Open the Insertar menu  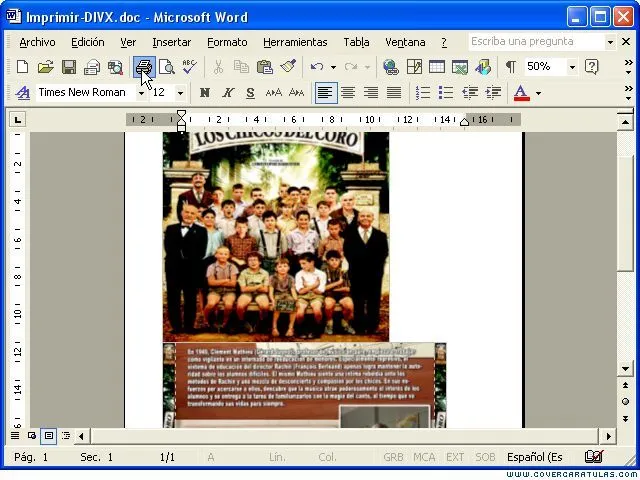point(171,42)
